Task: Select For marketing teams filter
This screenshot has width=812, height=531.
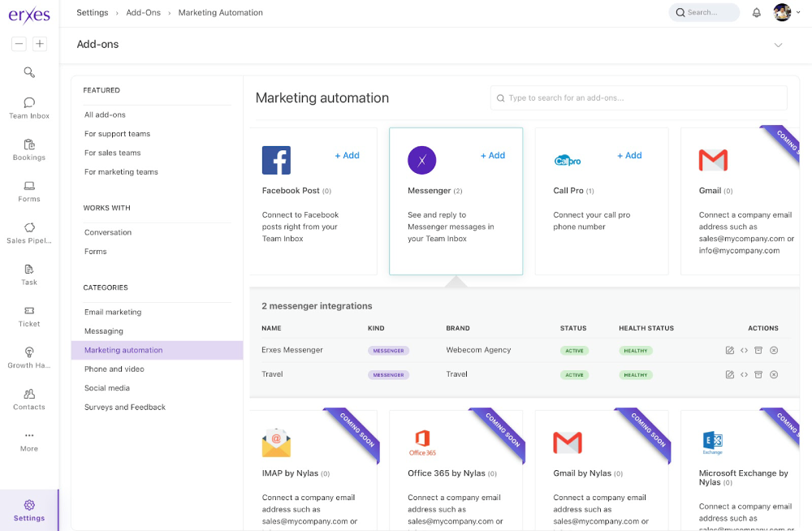Action: point(121,172)
